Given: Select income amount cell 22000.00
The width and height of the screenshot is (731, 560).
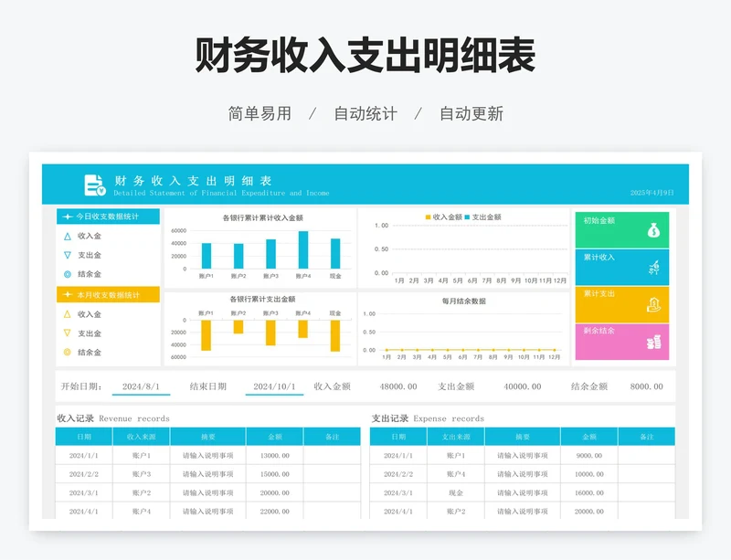Looking at the screenshot, I should pyautogui.click(x=275, y=511).
